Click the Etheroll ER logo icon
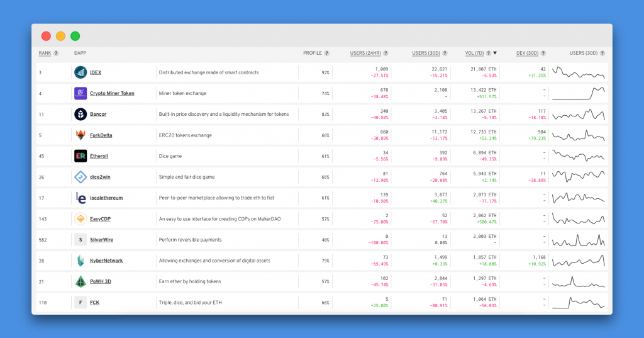This screenshot has height=338, width=644. click(x=80, y=156)
